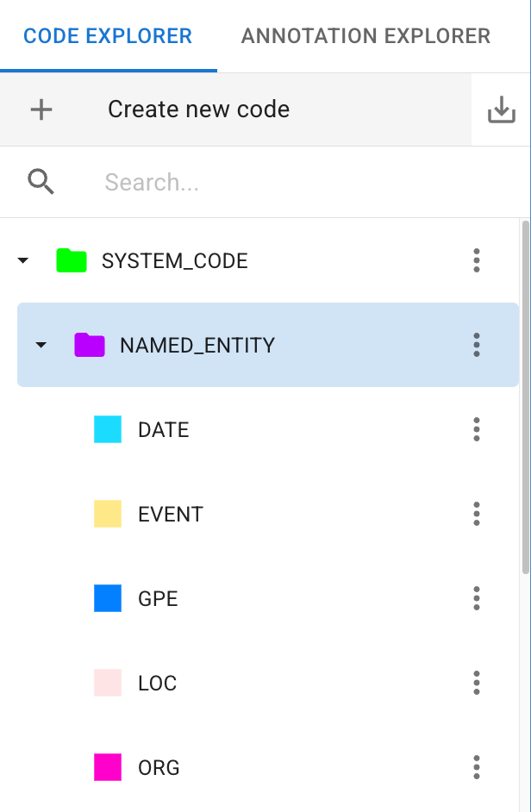531x812 pixels.
Task: Click the plus icon beside Create new code
Action: pos(41,109)
